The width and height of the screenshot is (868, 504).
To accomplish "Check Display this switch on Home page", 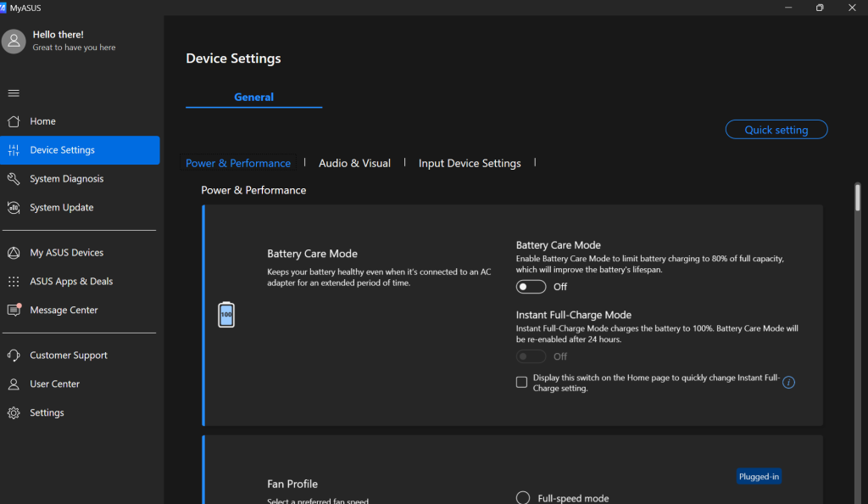I will [x=522, y=383].
